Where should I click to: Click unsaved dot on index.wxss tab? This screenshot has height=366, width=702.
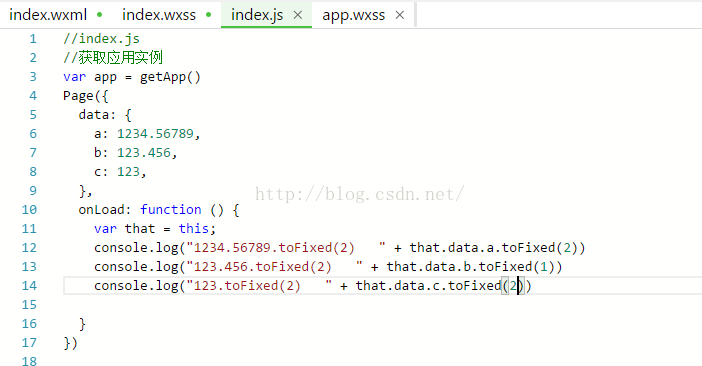(209, 15)
